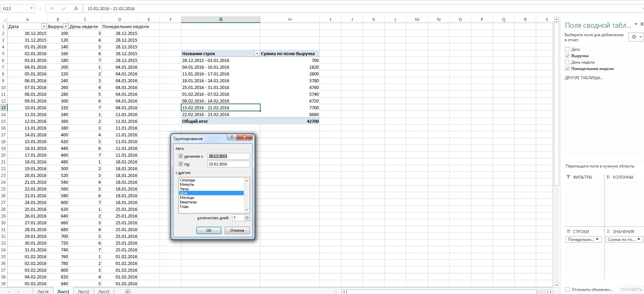Viewport: 644px width, 294px height.
Task: Select pivot row 28.12.2015 - 03.01.2016
Action: point(221,60)
